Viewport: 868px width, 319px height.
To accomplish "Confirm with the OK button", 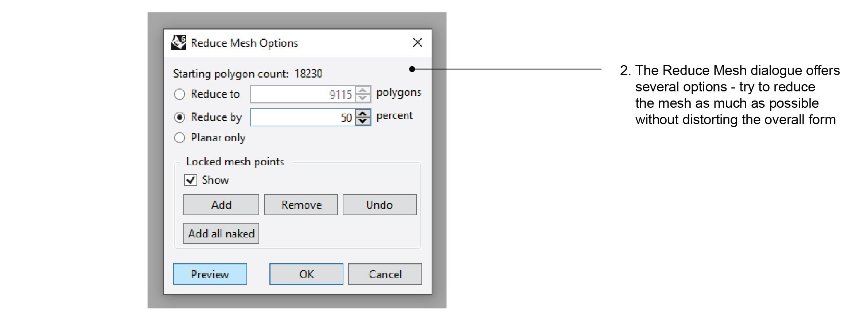I will click(x=306, y=274).
